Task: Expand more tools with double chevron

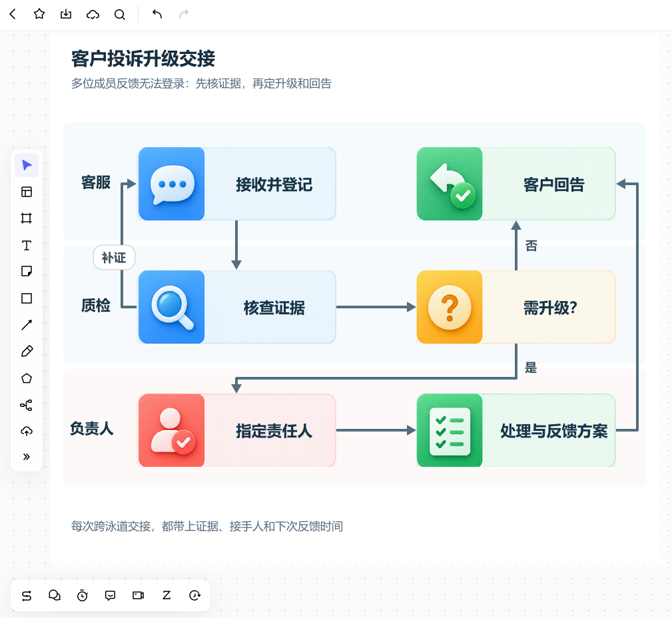Action: click(x=27, y=456)
